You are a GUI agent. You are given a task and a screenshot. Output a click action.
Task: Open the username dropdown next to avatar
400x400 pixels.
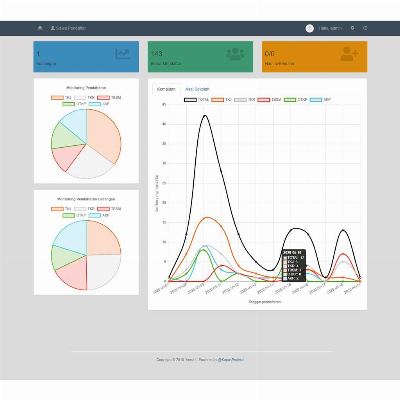[x=330, y=28]
